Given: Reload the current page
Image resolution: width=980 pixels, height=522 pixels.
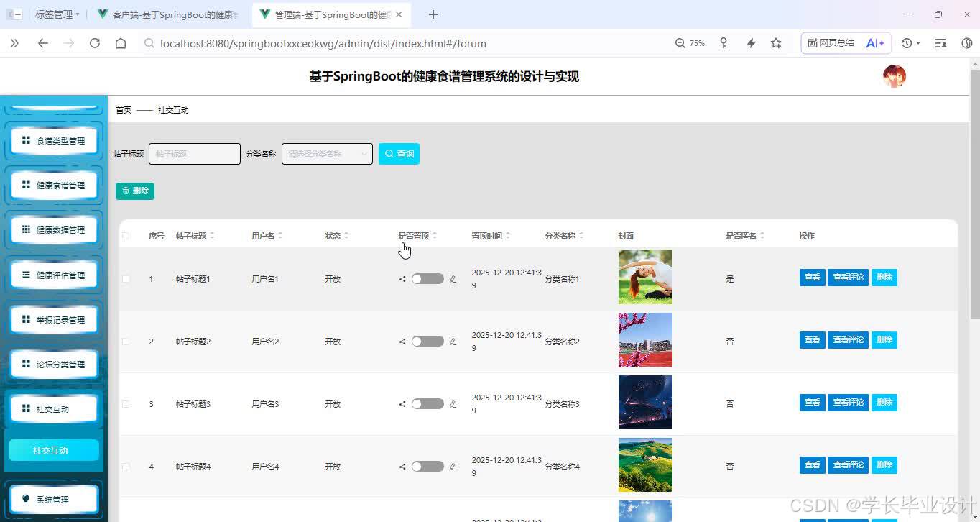Looking at the screenshot, I should click(x=94, y=43).
